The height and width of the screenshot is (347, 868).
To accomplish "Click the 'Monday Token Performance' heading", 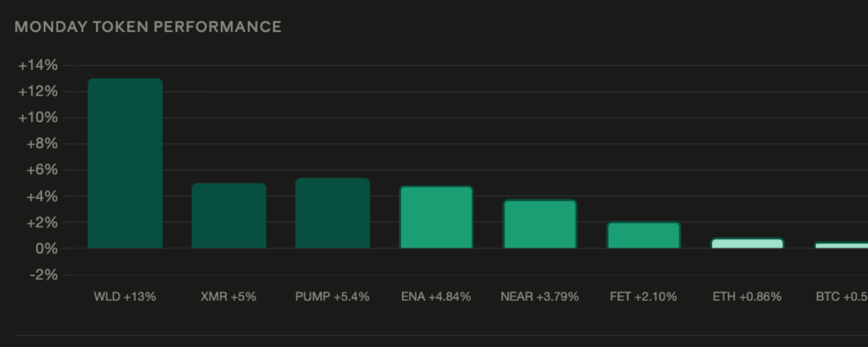I will [148, 27].
